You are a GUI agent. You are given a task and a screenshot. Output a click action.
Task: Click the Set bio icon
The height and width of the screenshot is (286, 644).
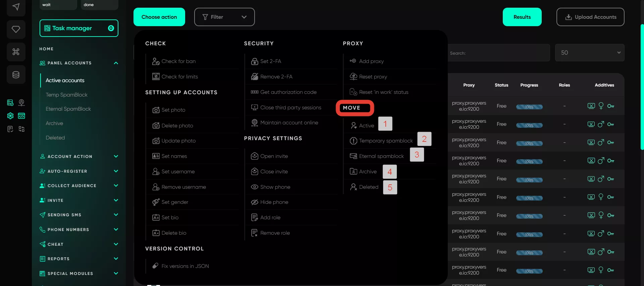click(x=156, y=218)
